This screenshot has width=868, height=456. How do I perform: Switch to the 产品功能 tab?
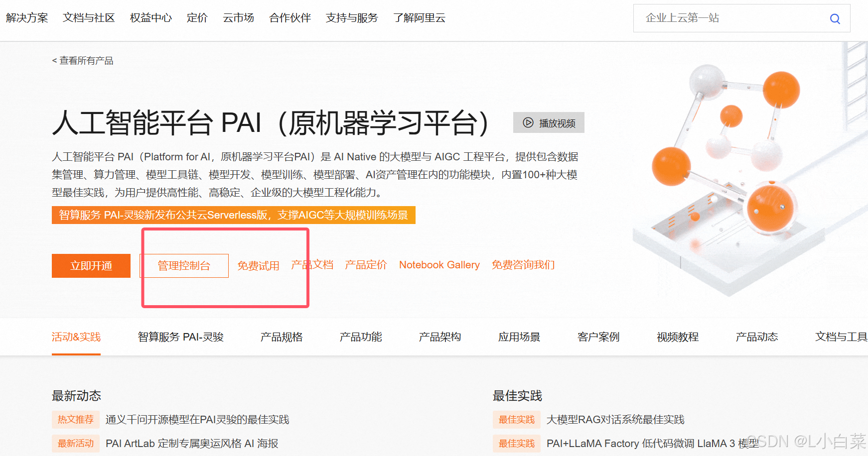click(x=361, y=337)
